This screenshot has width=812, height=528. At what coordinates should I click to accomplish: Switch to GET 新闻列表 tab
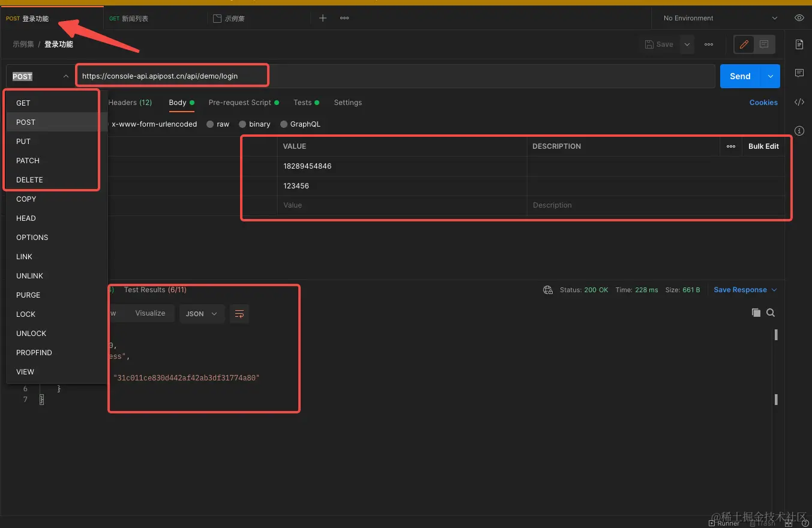(x=155, y=19)
